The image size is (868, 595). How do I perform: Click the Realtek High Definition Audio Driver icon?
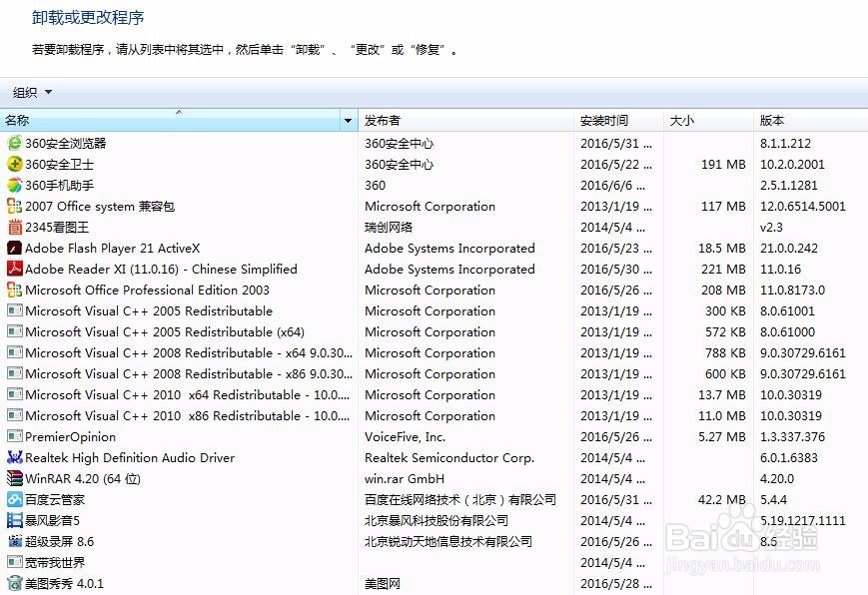[14, 457]
